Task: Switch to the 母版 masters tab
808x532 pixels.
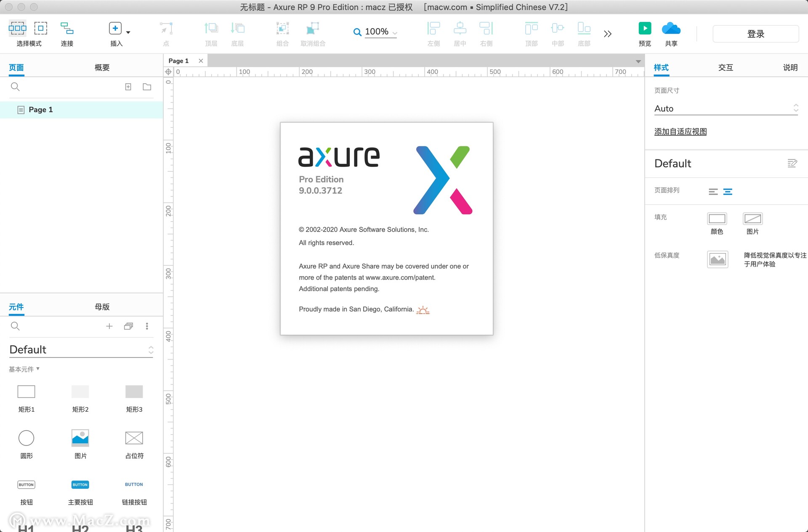Action: pyautogui.click(x=102, y=307)
